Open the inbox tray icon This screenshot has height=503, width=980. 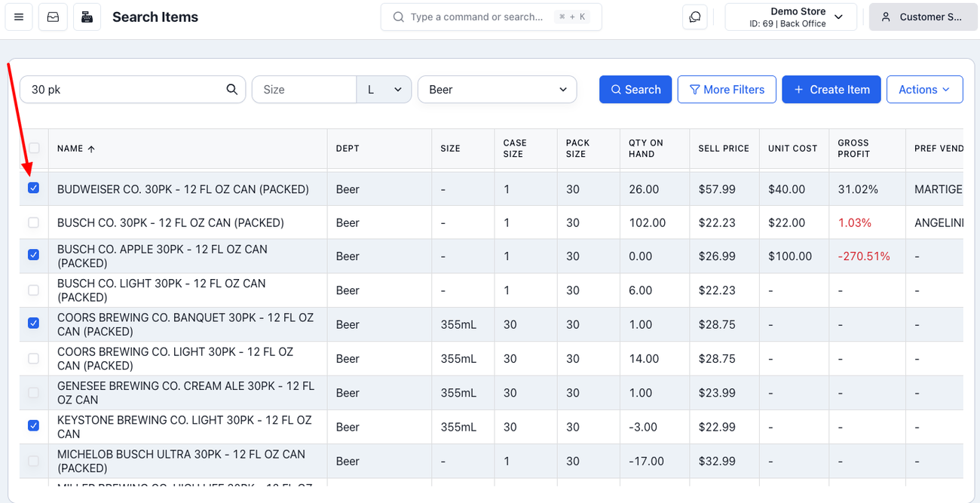click(53, 17)
